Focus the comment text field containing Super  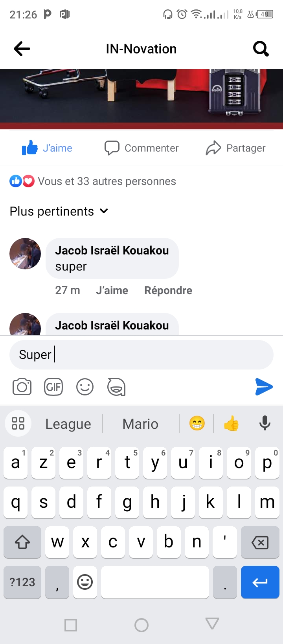[x=141, y=355]
